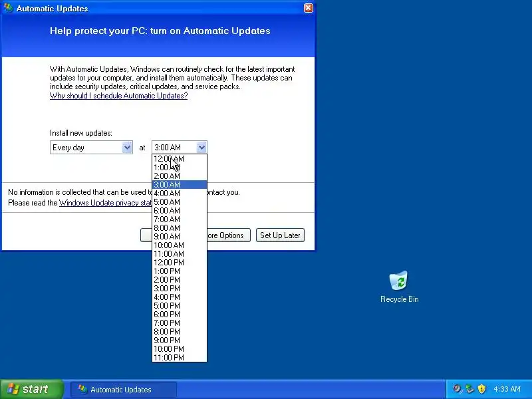The width and height of the screenshot is (532, 399).
Task: Pick 7:00 PM from the list
Action: [x=179, y=323]
